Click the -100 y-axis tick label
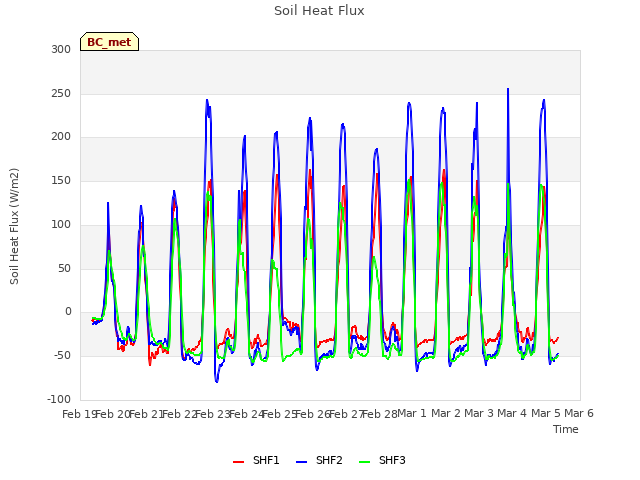The image size is (640, 480). (x=59, y=399)
